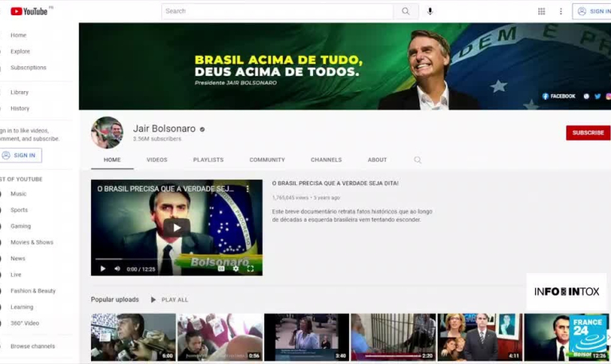Open the YouTube home logo

click(x=29, y=11)
